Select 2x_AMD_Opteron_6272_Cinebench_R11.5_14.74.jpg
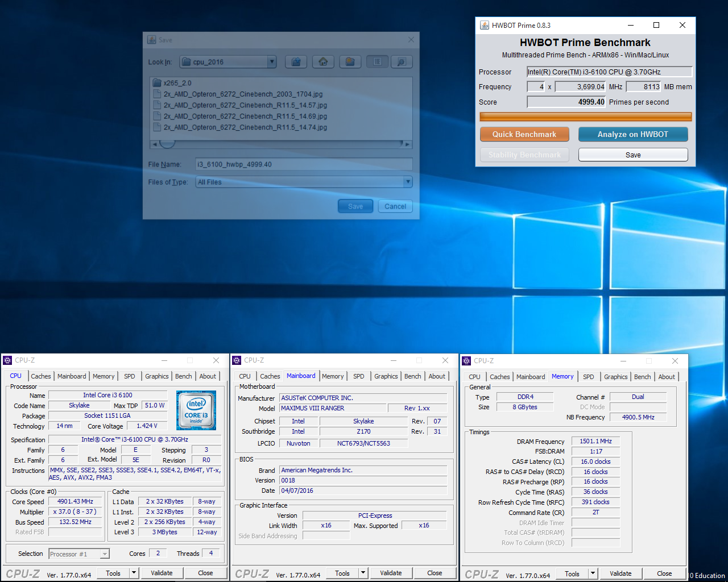This screenshot has height=582, width=728. click(x=245, y=127)
